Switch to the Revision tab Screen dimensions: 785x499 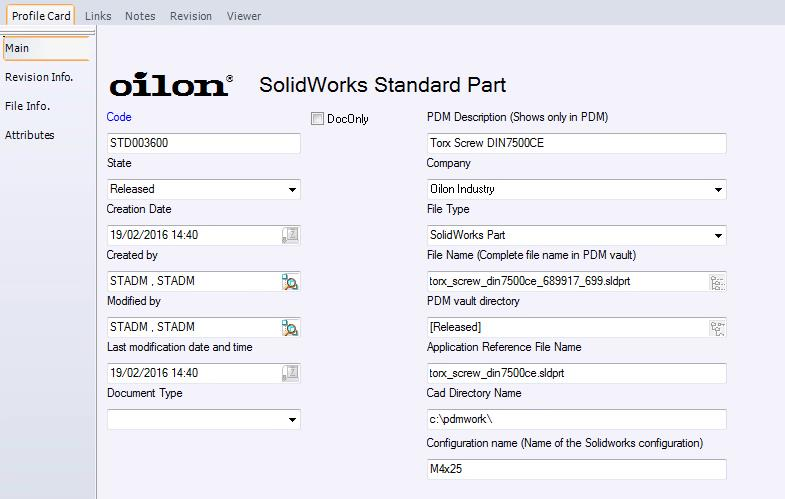(191, 16)
